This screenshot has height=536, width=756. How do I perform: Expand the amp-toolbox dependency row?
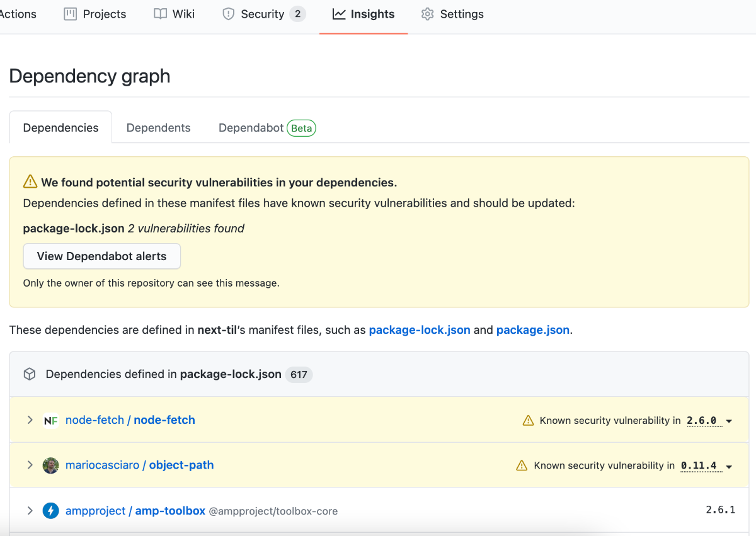[x=30, y=511]
